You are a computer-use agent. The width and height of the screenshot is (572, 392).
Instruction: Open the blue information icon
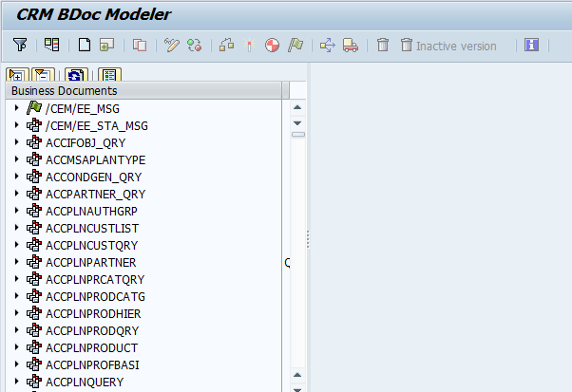click(531, 46)
